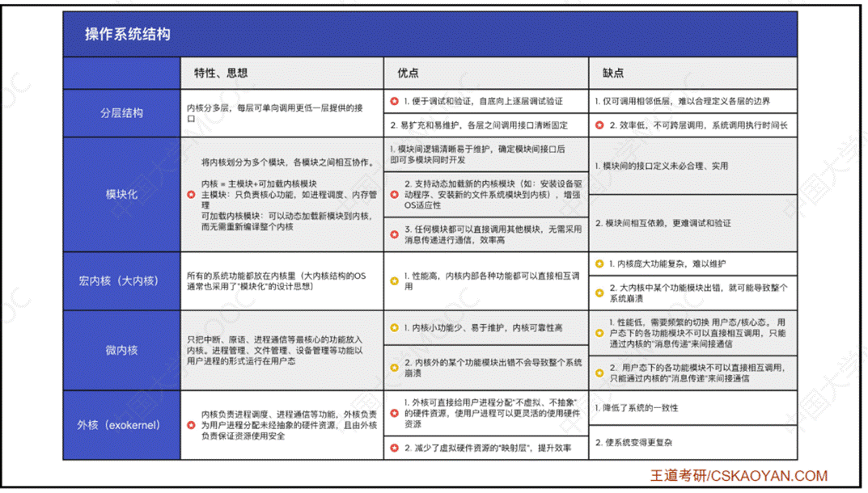Click the yellow star beside 内核外的某个功能模块出错

394,368
